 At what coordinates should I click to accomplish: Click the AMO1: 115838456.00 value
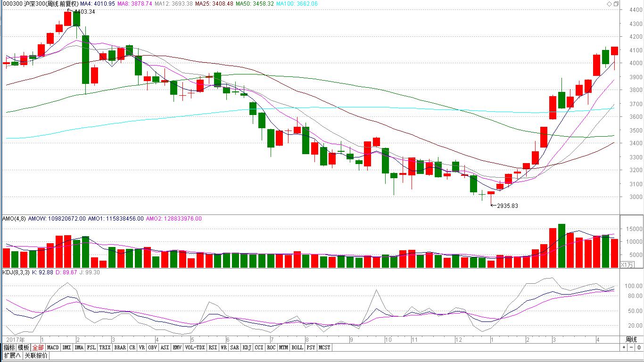[x=116, y=219]
